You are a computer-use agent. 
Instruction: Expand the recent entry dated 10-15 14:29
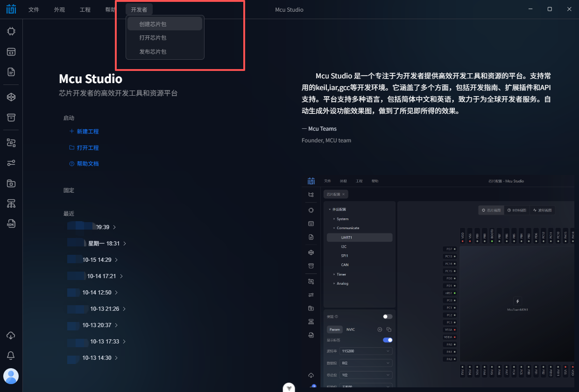coord(116,260)
